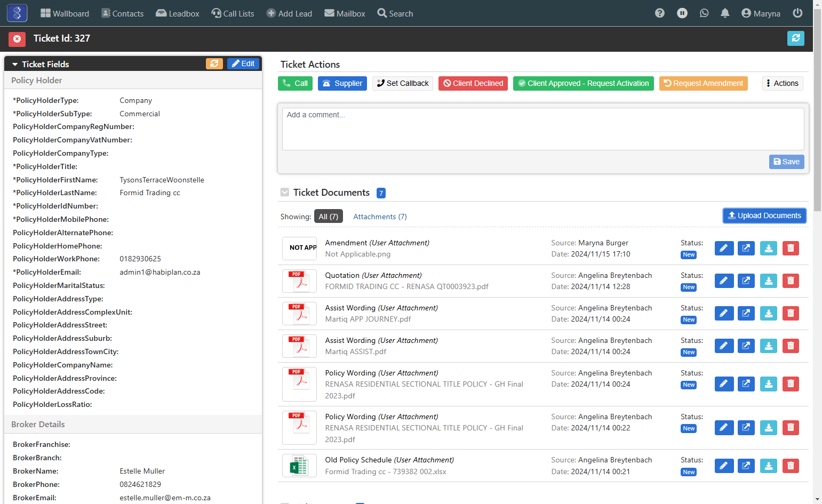
Task: Click the green Call button
Action: coord(295,83)
